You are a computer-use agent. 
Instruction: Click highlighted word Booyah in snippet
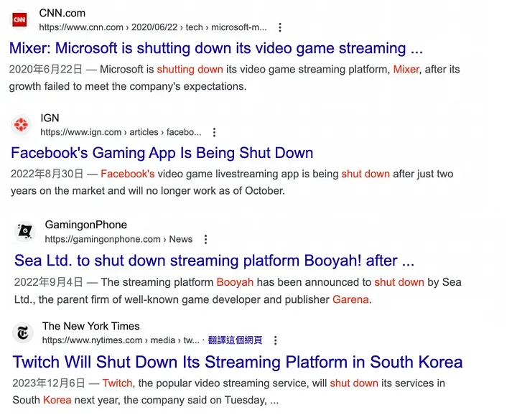coord(235,282)
